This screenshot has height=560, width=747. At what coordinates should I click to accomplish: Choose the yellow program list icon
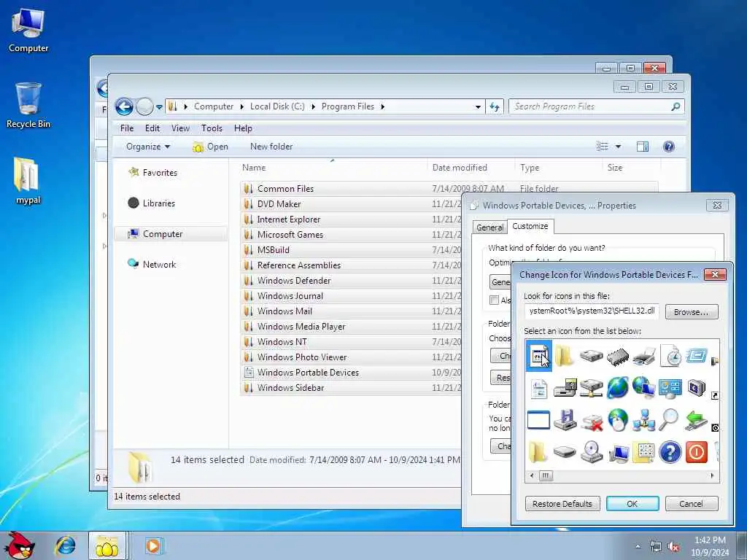tap(644, 452)
